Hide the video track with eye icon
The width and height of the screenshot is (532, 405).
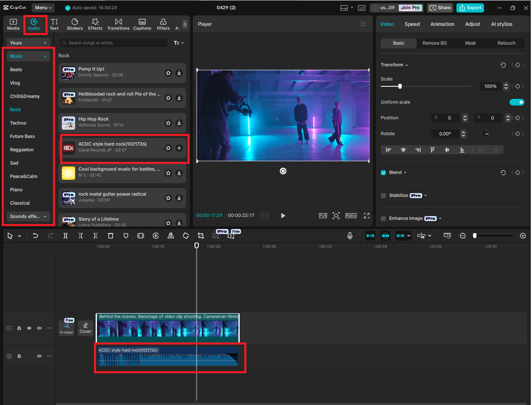[29, 328]
